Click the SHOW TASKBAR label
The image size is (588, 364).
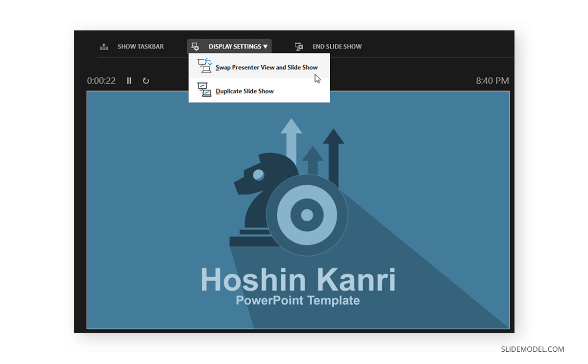tap(141, 47)
